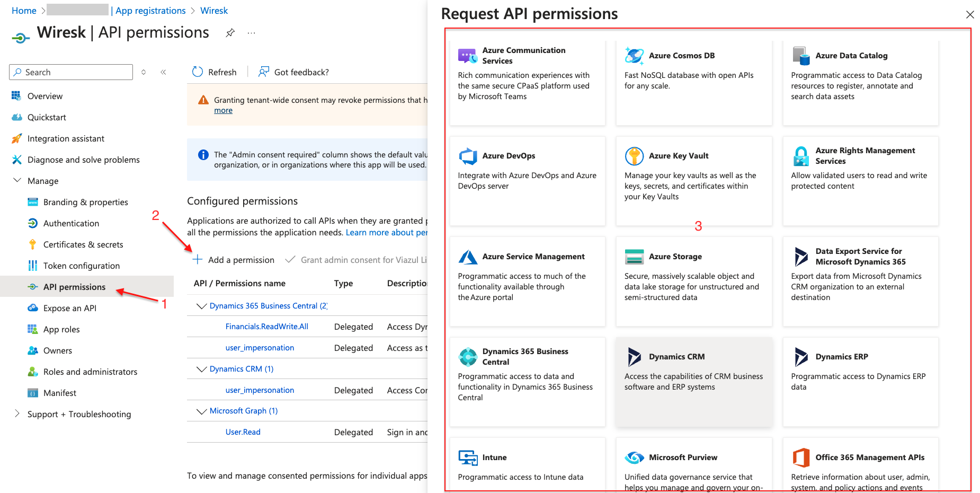The image size is (980, 493).
Task: Open Roles and administrators
Action: click(x=90, y=372)
